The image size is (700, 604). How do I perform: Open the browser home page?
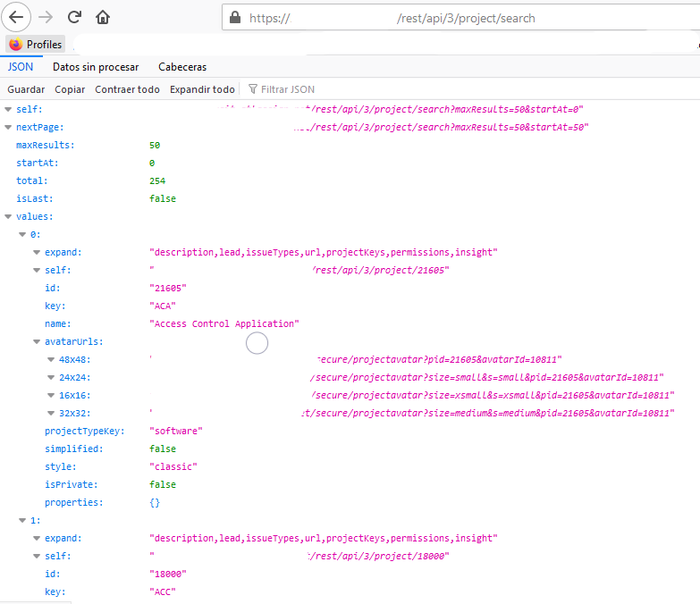point(103,17)
